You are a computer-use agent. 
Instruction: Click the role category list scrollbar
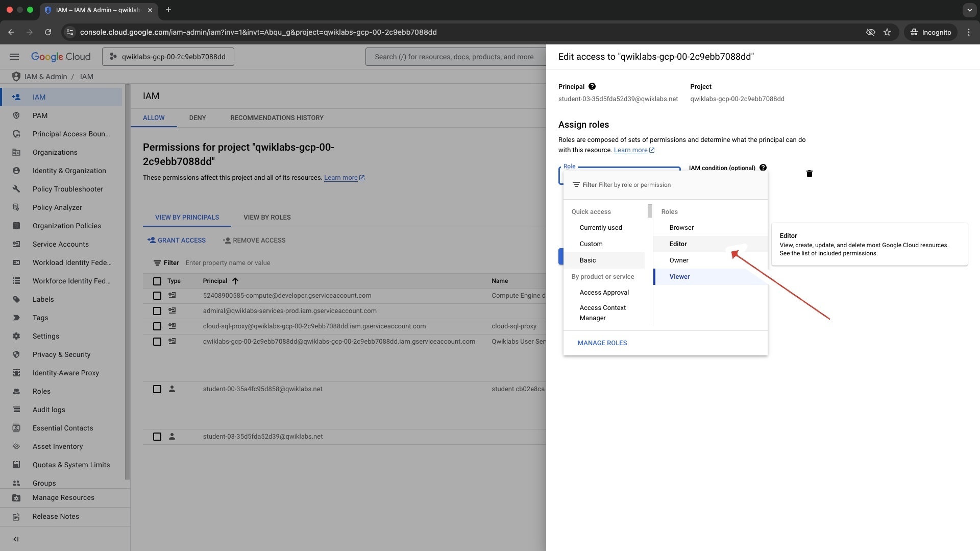click(650, 211)
